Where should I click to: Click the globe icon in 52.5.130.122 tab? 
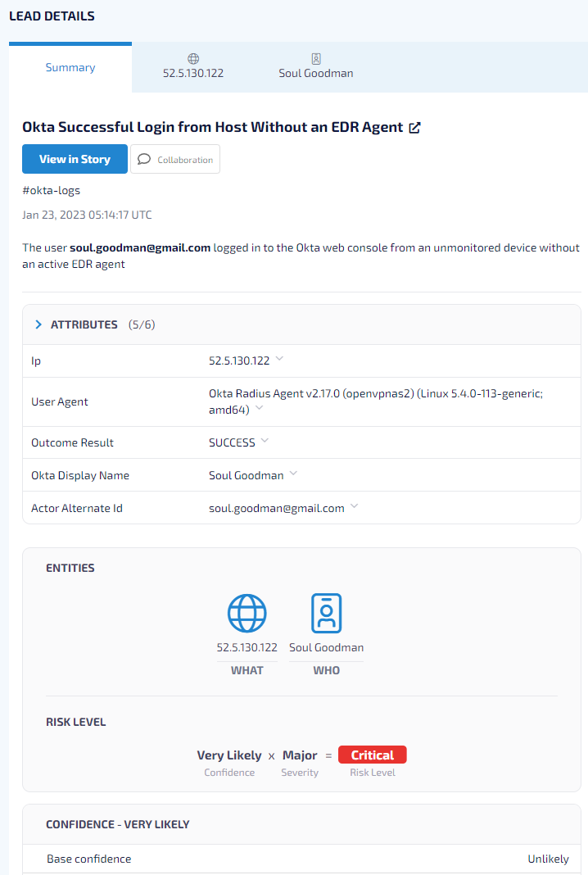193,59
